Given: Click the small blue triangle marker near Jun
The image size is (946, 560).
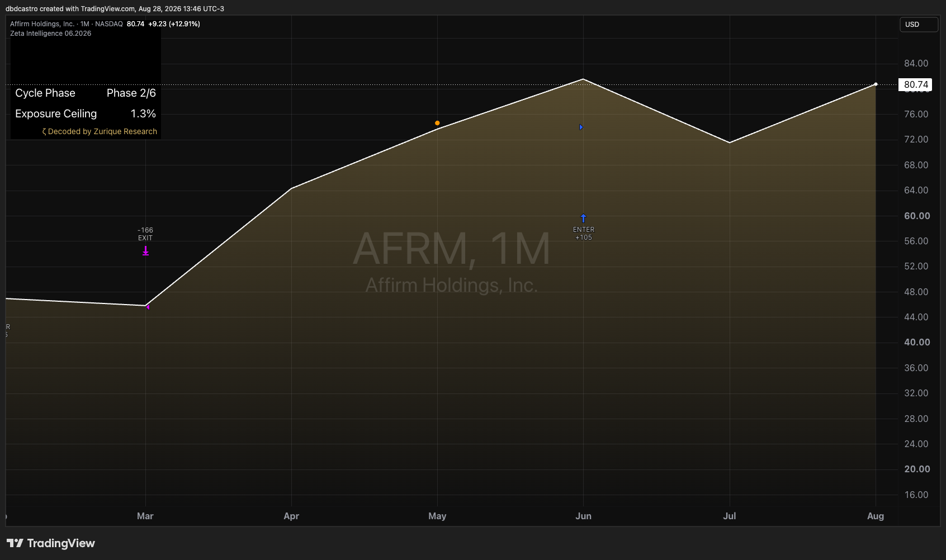Looking at the screenshot, I should coord(581,127).
